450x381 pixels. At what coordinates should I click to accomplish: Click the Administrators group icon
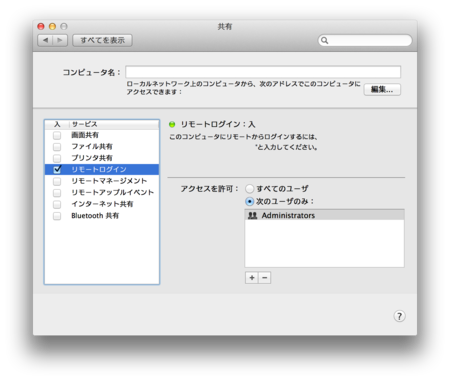pos(253,216)
